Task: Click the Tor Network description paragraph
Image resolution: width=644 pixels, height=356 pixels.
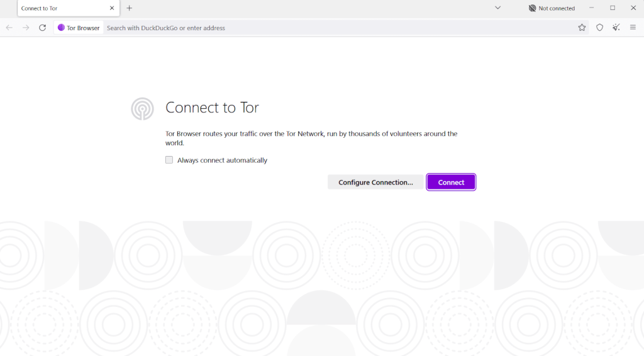Action: tap(311, 138)
